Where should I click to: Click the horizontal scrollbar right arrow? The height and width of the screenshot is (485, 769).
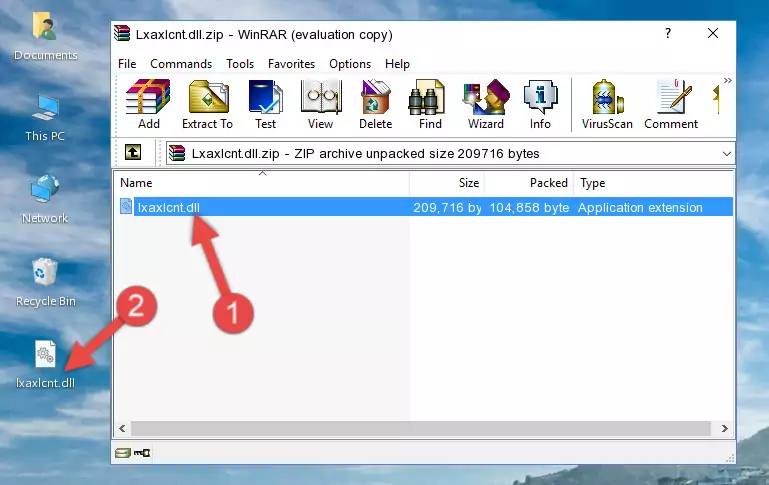coord(724,428)
